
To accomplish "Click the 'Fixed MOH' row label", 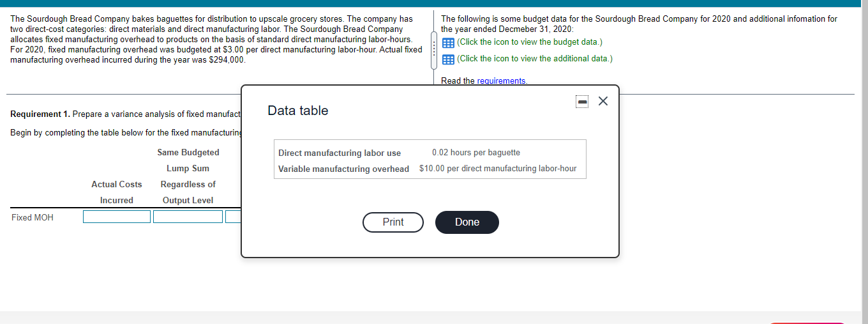I will click(x=33, y=218).
